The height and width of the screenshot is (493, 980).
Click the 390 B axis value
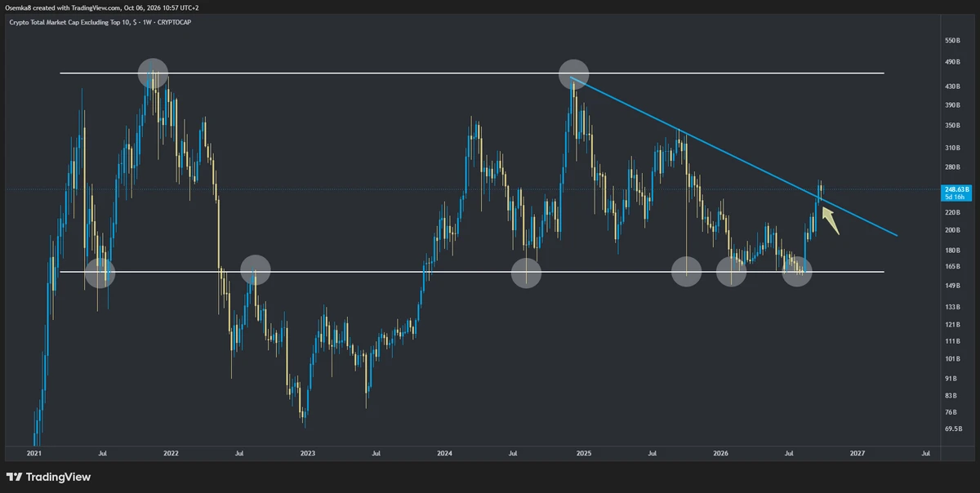(952, 106)
